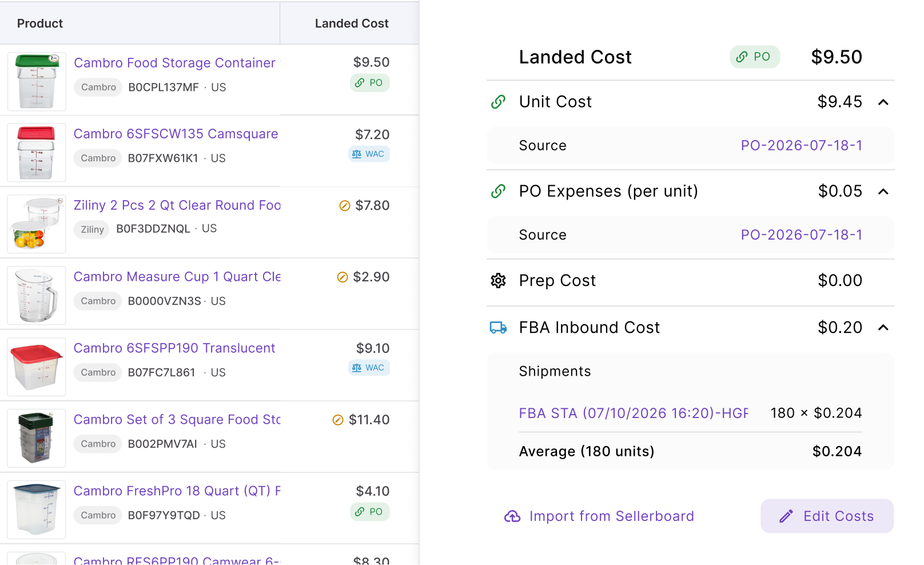Click the Ziliny brand tag
924x565 pixels.
[92, 229]
